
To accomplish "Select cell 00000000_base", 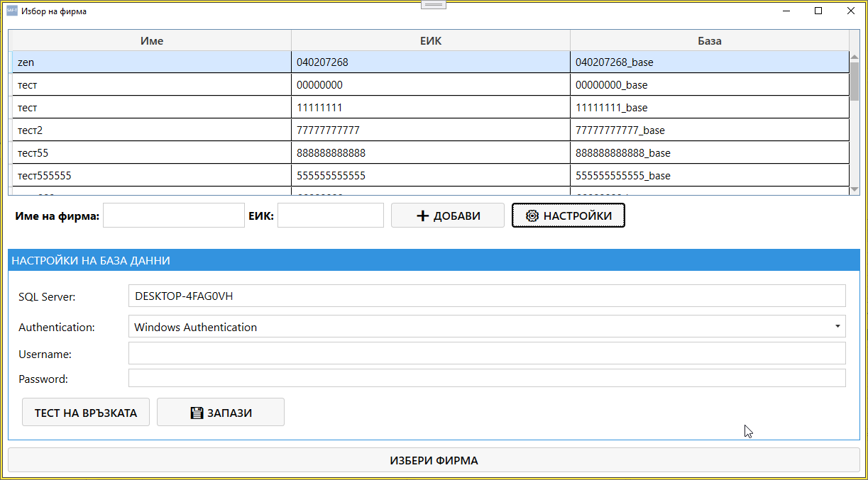I will [x=709, y=85].
